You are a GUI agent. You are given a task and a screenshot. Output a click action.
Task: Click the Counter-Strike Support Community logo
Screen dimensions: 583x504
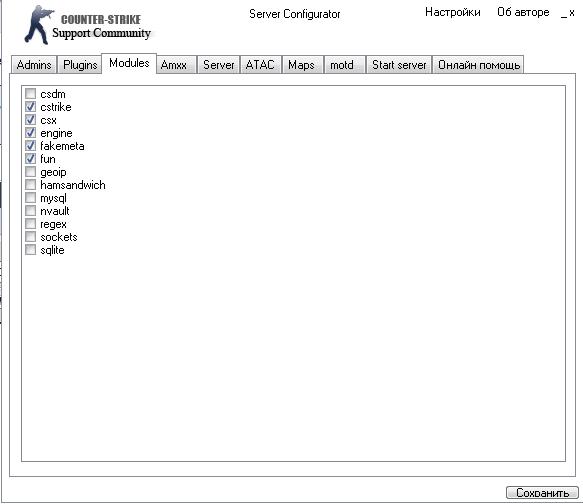[x=88, y=25]
